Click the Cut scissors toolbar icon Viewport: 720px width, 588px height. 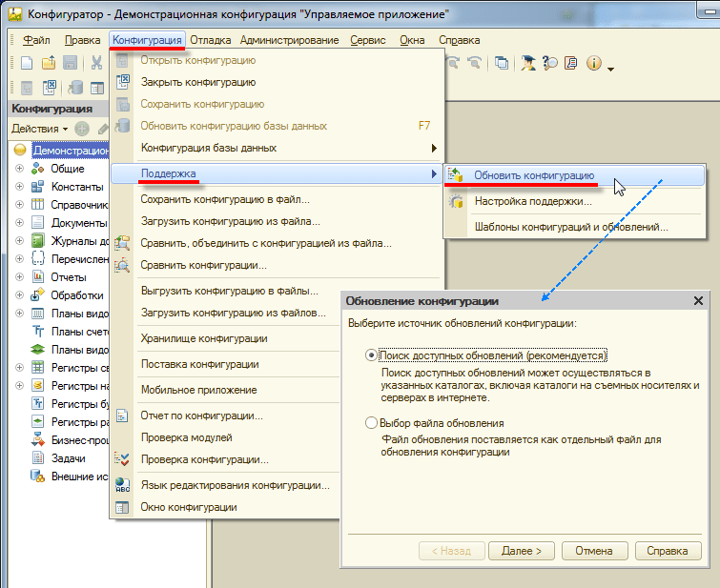tap(96, 63)
